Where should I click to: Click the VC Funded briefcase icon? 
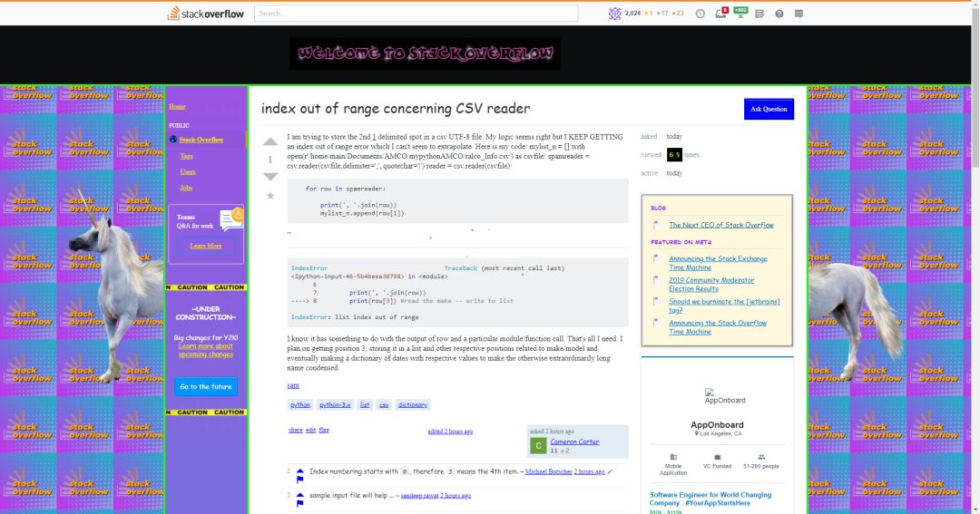pos(717,457)
